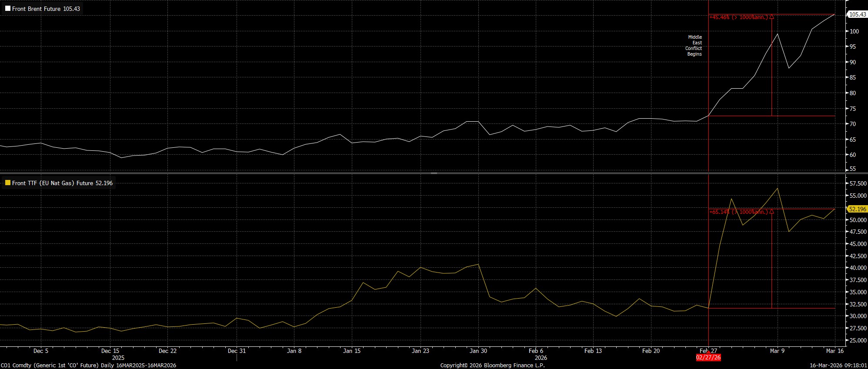The height and width of the screenshot is (369, 868).
Task: Select the yellow 52.196 last price tag
Action: pyautogui.click(x=857, y=209)
